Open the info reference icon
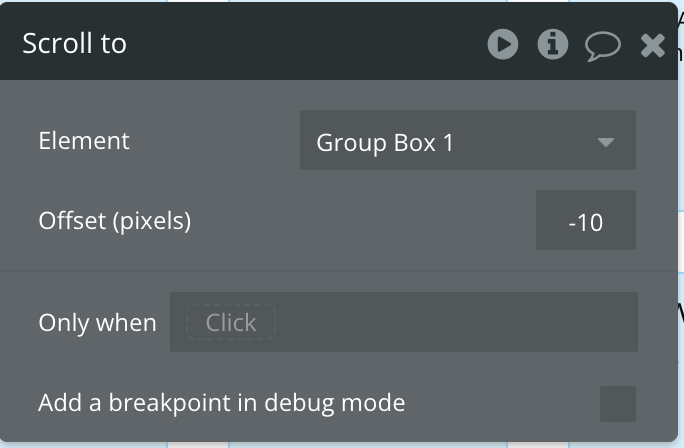This screenshot has width=684, height=448. [553, 44]
